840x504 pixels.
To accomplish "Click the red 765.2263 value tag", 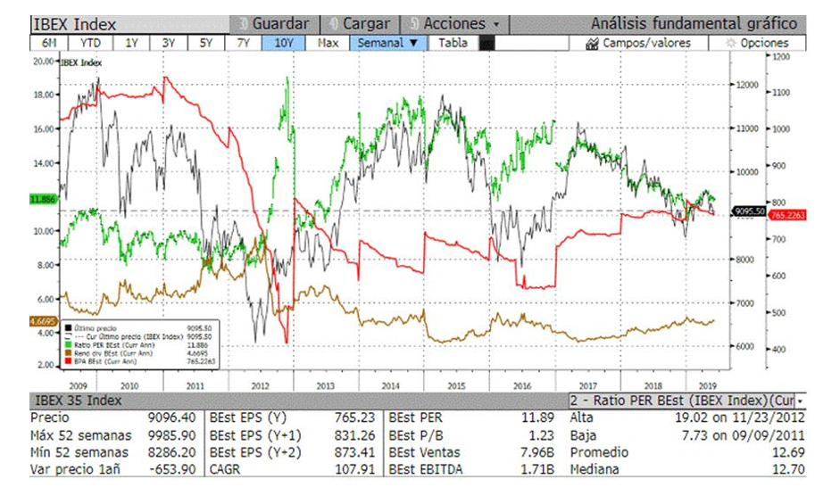I will pyautogui.click(x=787, y=215).
